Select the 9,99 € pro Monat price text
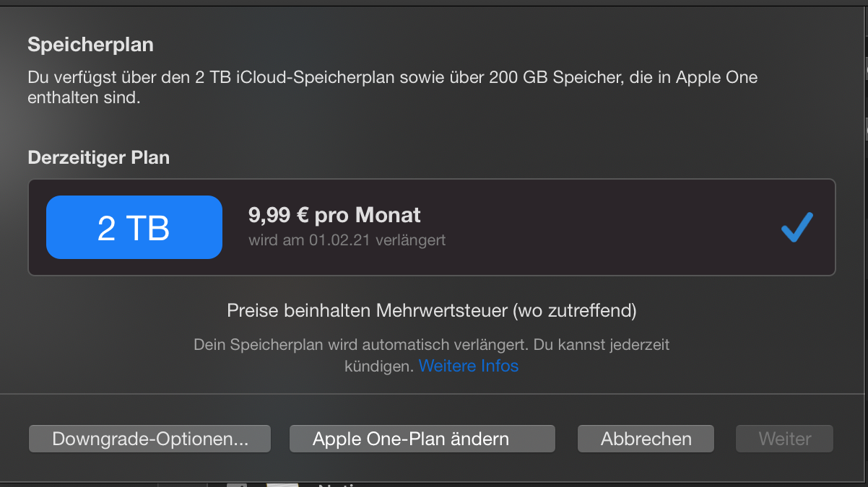Viewport: 868px width, 487px height. (334, 215)
